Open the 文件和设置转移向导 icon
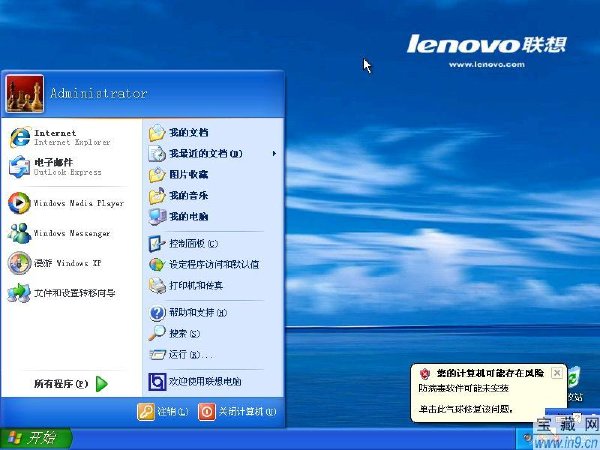 pyautogui.click(x=19, y=293)
